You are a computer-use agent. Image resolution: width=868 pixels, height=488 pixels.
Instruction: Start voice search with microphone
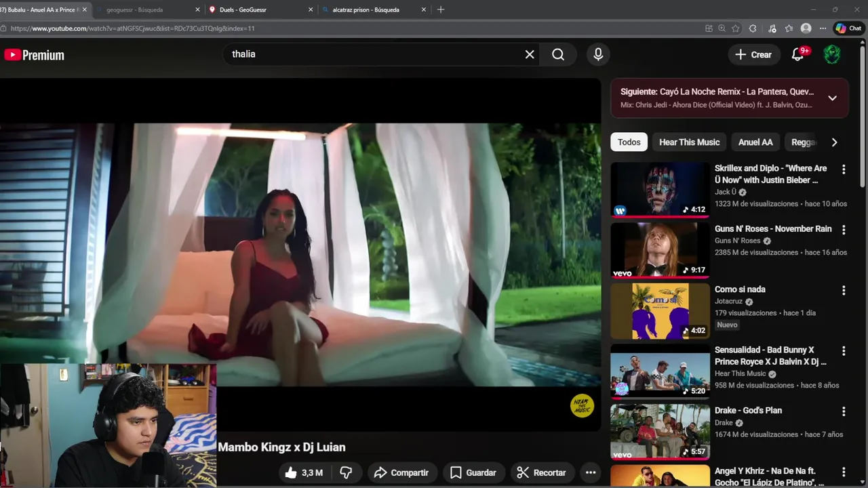(x=598, y=54)
